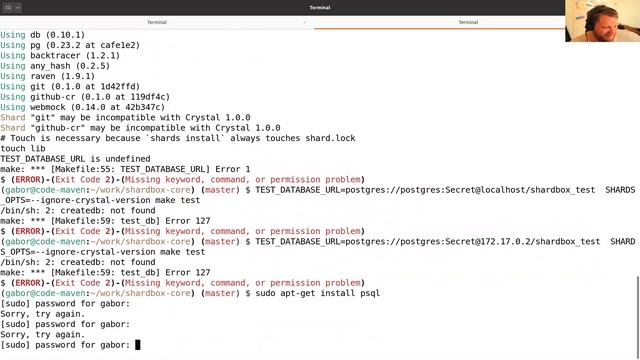
Task: Click the 'Using github-cr (0.1.0 at 119df4c)' line
Action: (85, 97)
